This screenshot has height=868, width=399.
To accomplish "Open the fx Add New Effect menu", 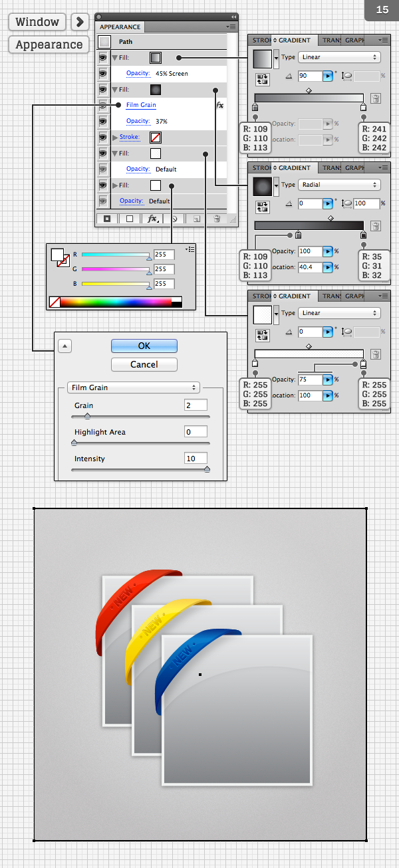I will coord(152,218).
